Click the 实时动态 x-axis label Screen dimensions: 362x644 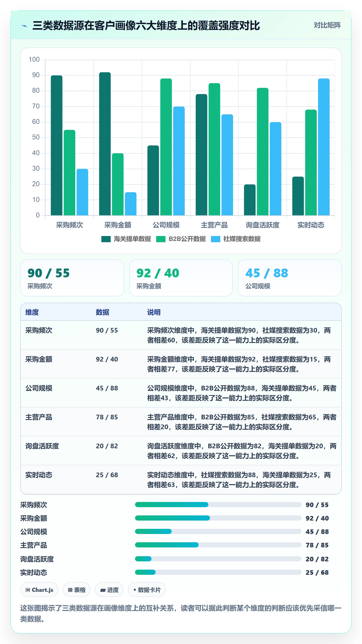[311, 225]
